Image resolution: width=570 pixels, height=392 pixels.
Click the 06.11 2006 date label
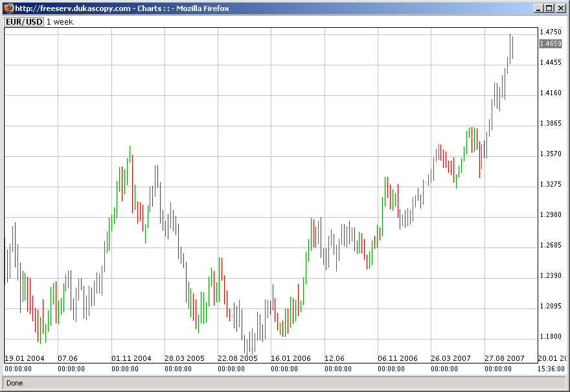(398, 358)
